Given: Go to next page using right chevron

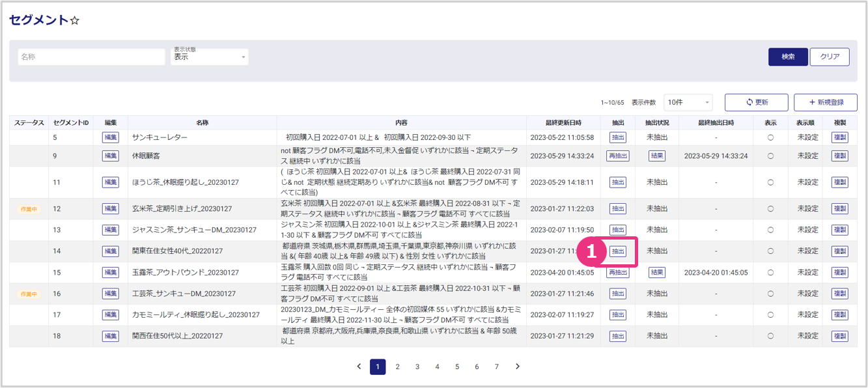Looking at the screenshot, I should (x=518, y=367).
